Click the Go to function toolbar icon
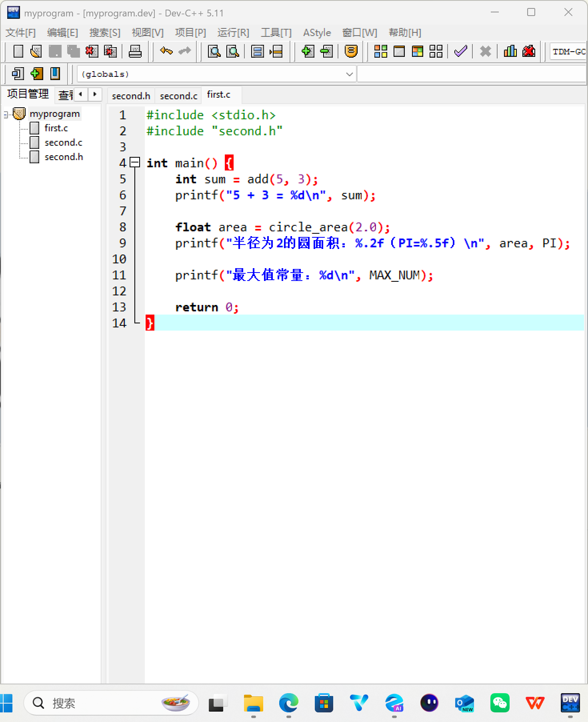The height and width of the screenshot is (722, 588). click(x=257, y=51)
